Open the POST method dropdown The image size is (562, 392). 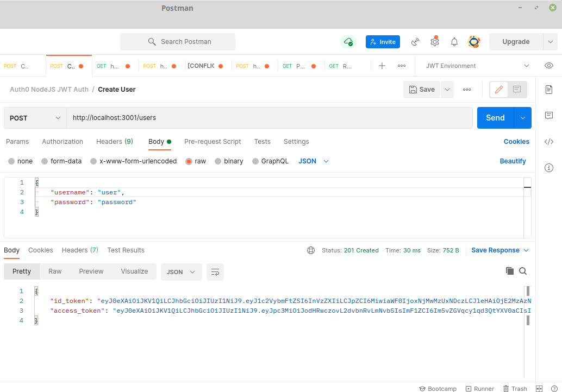click(x=35, y=118)
